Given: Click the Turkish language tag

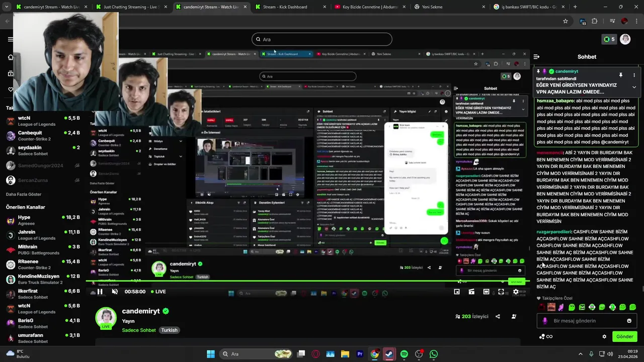Looking at the screenshot, I should (x=169, y=330).
